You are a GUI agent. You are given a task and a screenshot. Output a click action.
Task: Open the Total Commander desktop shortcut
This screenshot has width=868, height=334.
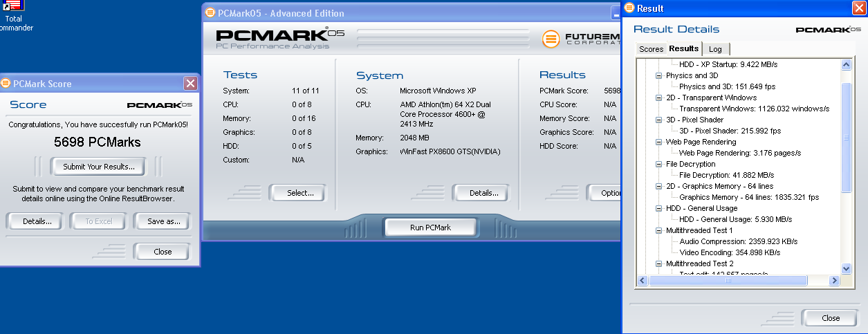[x=13, y=16]
